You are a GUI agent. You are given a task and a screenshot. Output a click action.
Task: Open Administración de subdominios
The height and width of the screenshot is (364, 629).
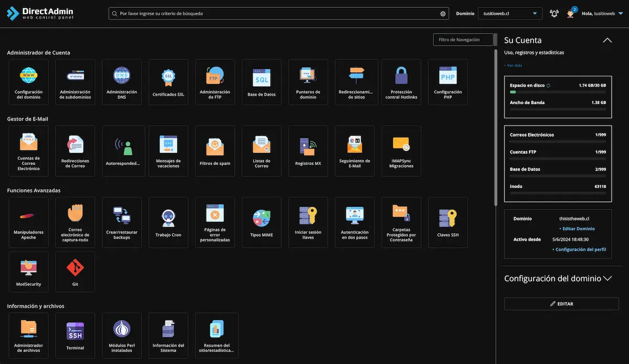coord(75,82)
